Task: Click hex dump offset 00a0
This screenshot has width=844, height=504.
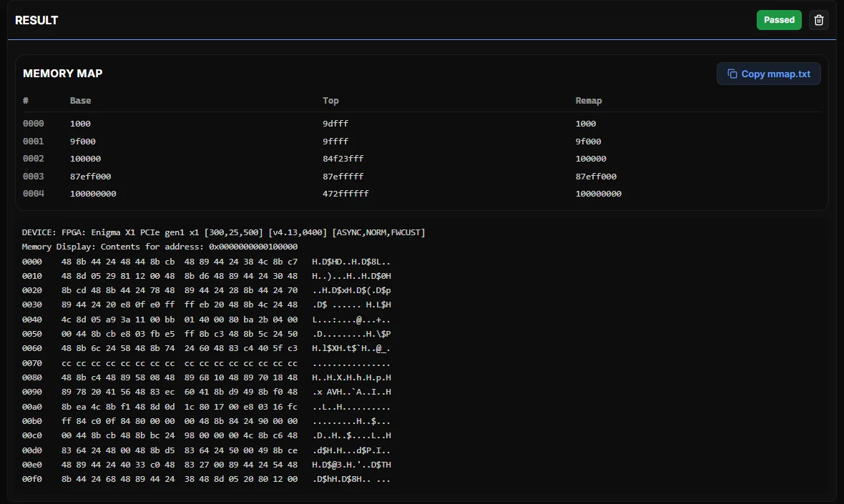Action: (31, 407)
